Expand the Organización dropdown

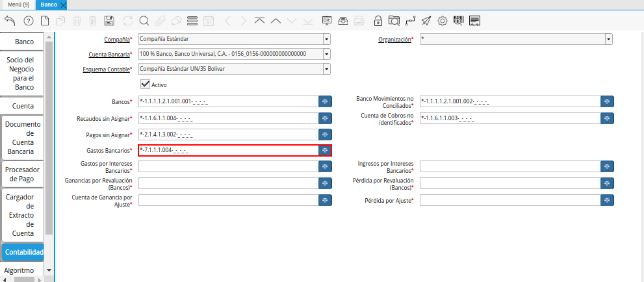(608, 39)
